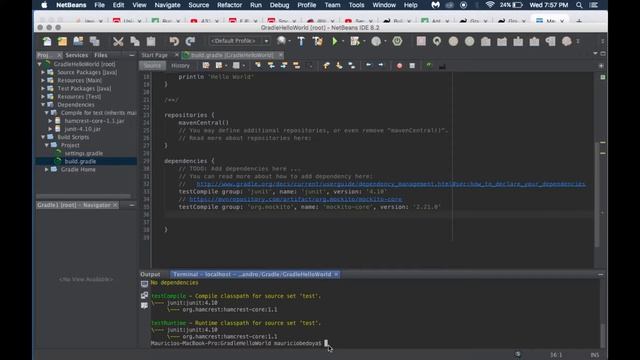Open dropdown arrow next to Run icon
The width and height of the screenshot is (640, 360).
pyautogui.click(x=343, y=41)
